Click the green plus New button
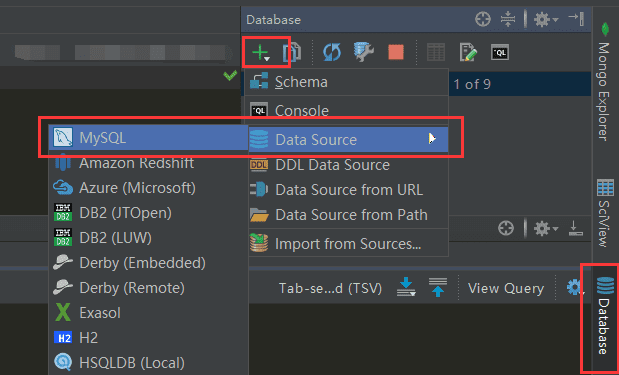The image size is (619, 375). (x=261, y=52)
